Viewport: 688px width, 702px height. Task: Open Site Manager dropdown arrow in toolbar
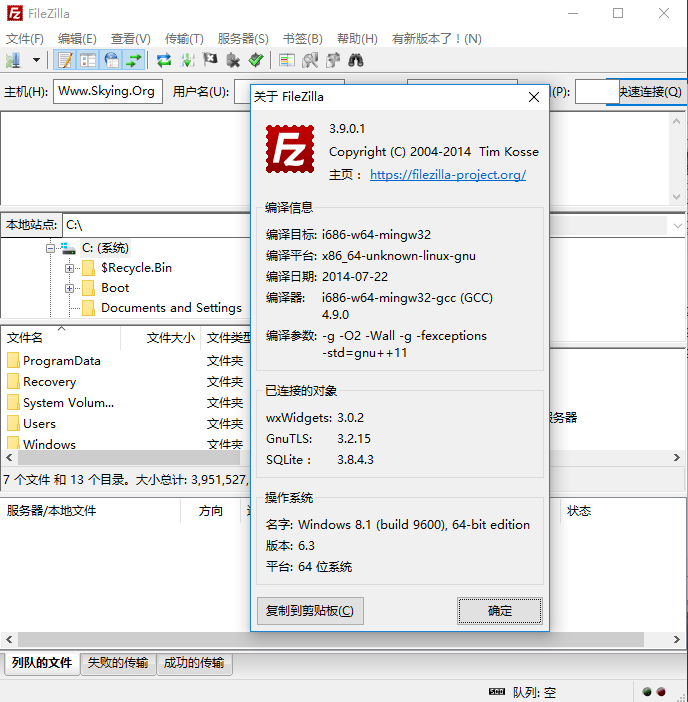pyautogui.click(x=36, y=60)
